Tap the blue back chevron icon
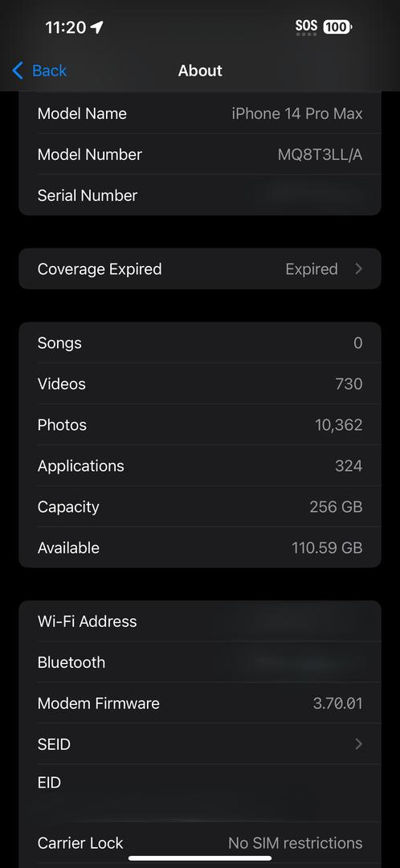 [x=18, y=71]
